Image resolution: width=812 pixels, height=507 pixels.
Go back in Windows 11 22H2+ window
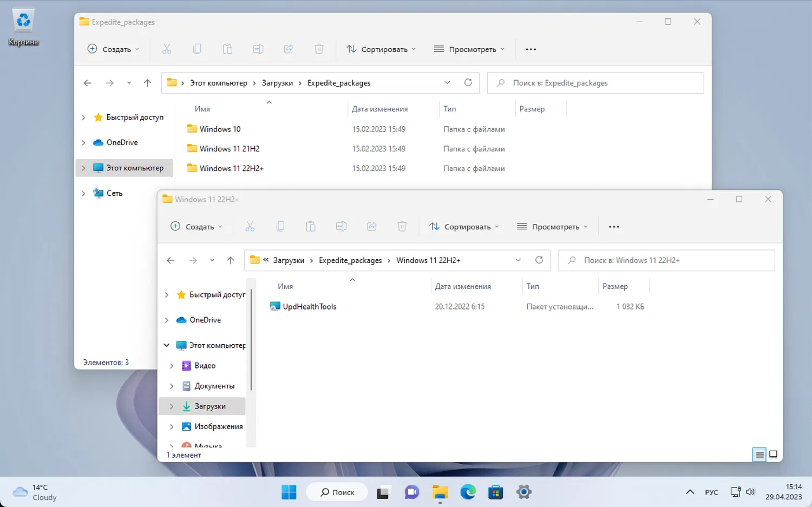tap(171, 260)
